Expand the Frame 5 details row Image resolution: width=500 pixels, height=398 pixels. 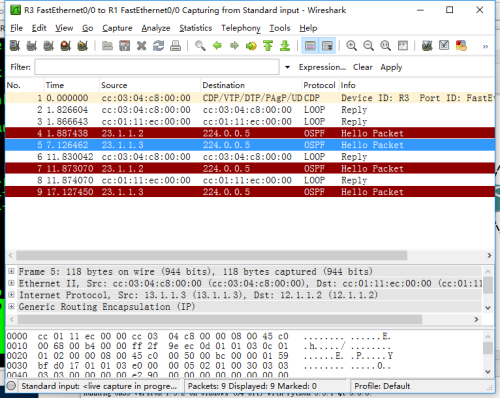tap(11, 271)
